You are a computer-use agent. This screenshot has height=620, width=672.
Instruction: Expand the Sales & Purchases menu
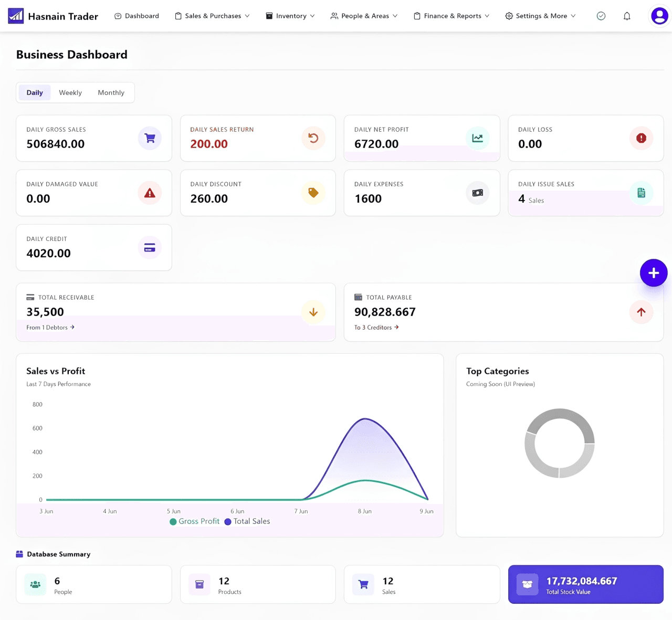[212, 16]
